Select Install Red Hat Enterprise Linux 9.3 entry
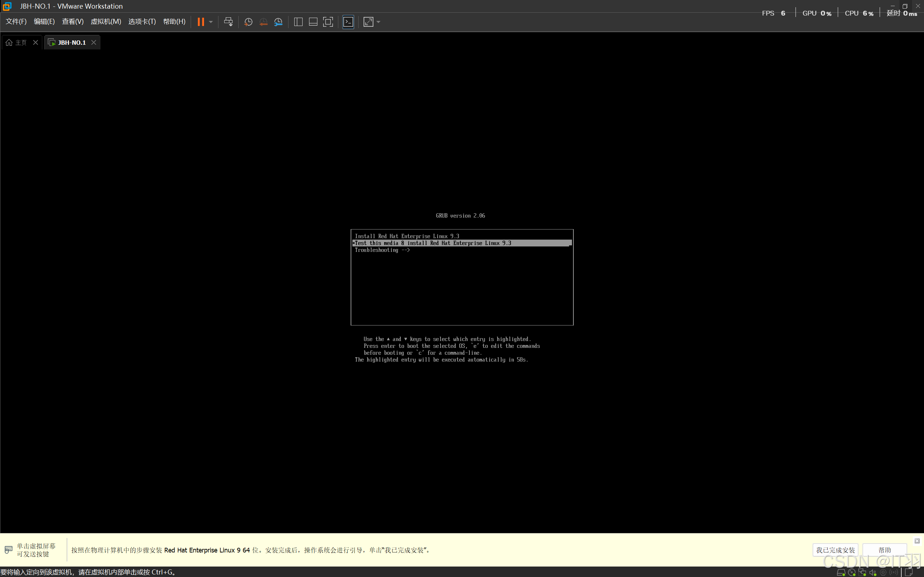 point(407,236)
